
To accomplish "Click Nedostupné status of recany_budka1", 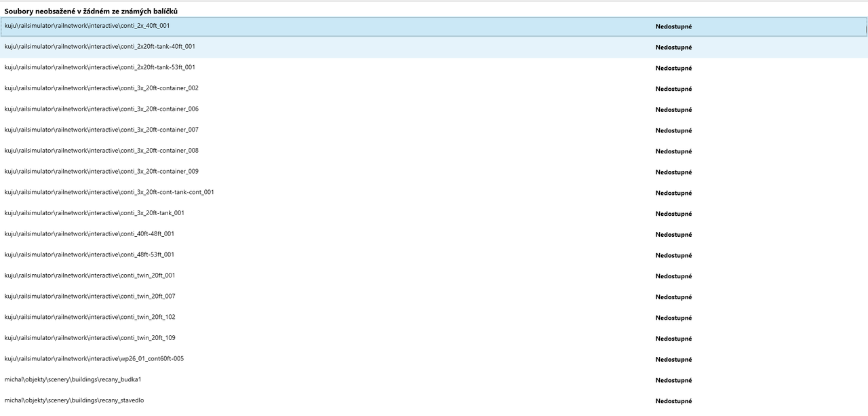I will tap(673, 381).
